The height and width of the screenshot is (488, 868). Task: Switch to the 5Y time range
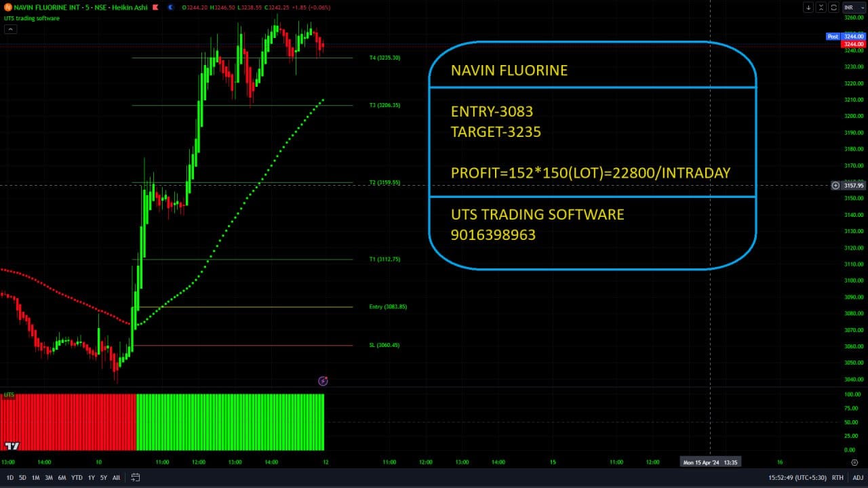point(104,478)
